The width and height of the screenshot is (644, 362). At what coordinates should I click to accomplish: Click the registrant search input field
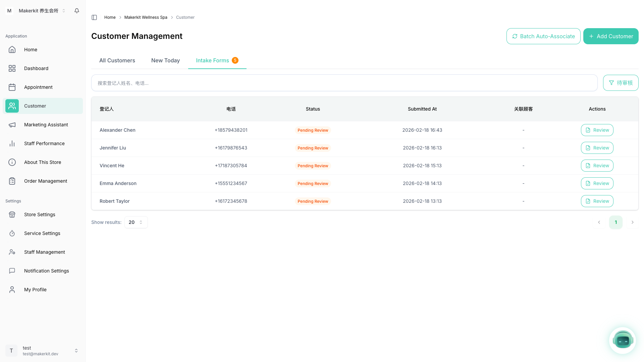(344, 83)
